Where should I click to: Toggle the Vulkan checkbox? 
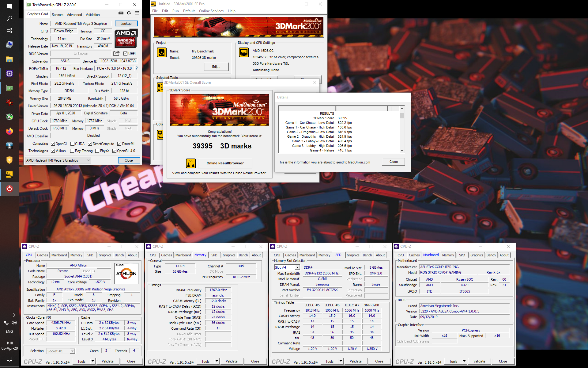point(53,151)
